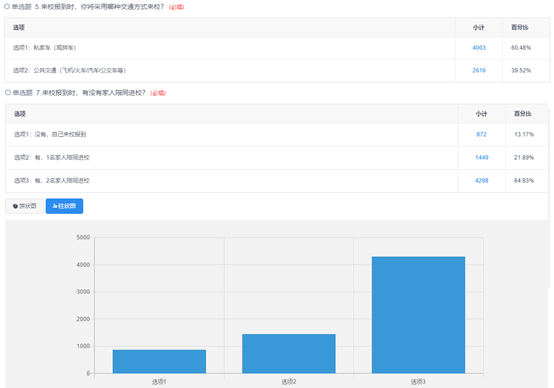
Task: Click the pie chart icon on 饼状图
Action: click(15, 206)
